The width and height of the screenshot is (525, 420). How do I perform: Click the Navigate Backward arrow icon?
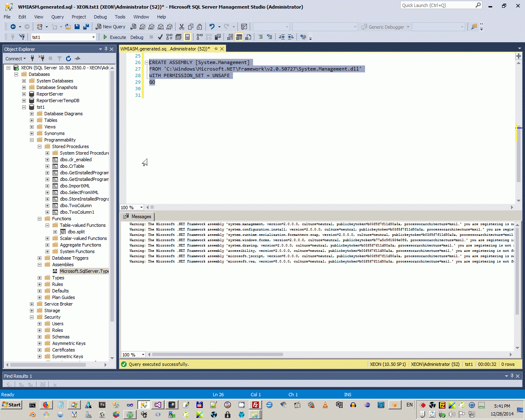pos(13,27)
